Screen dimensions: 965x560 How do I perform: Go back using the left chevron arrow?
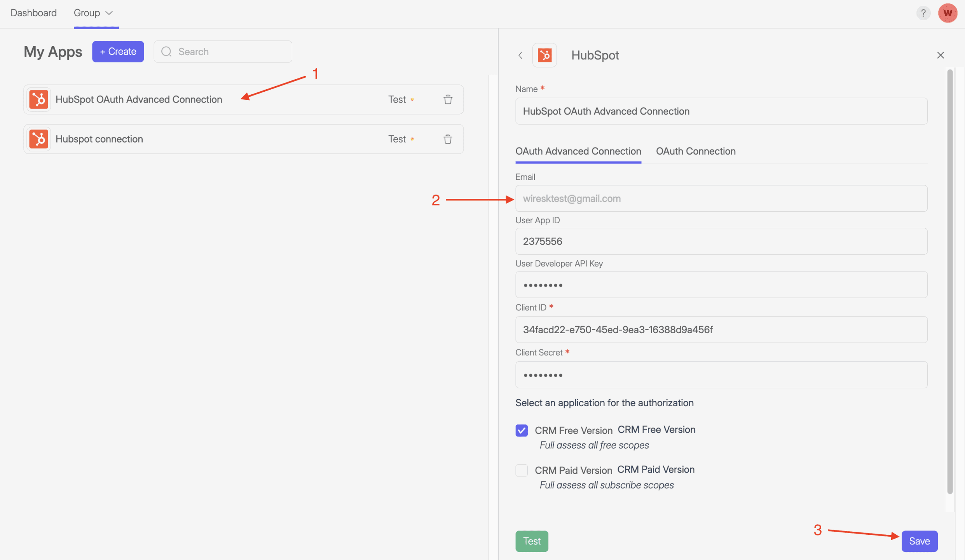520,56
